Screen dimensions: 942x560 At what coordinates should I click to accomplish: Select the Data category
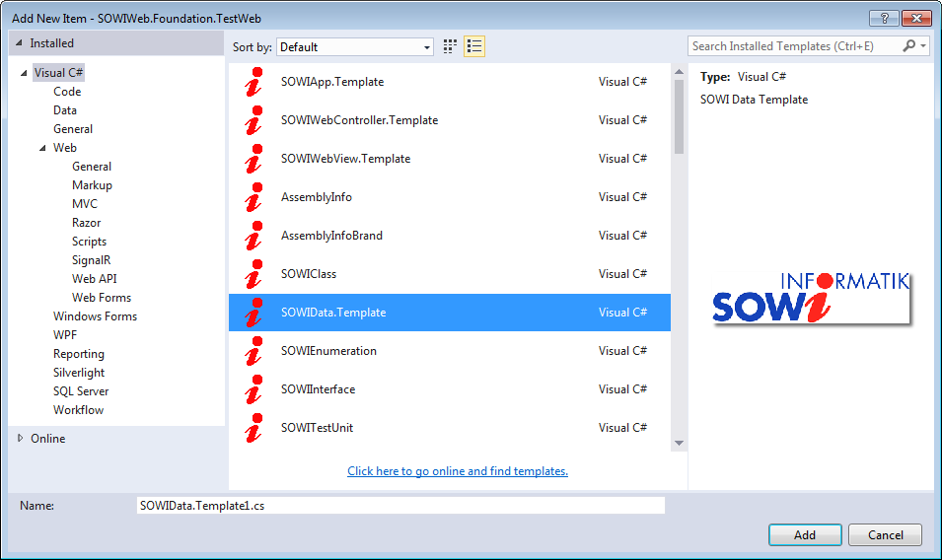pos(65,109)
